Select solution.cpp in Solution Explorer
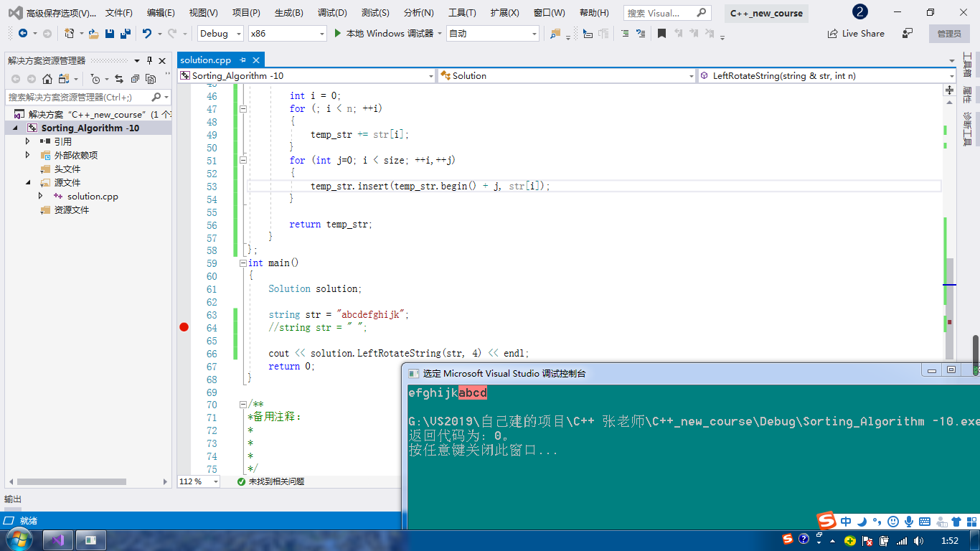This screenshot has width=980, height=551. coord(93,196)
